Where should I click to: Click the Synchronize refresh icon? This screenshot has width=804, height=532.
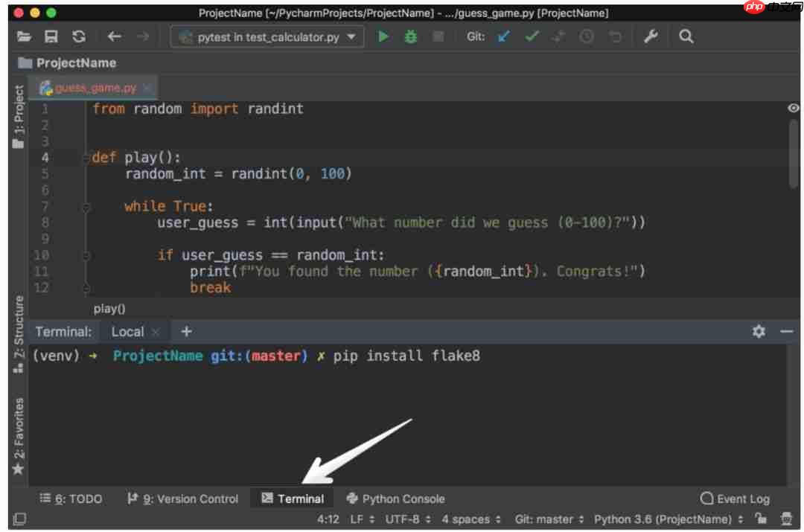(x=80, y=36)
